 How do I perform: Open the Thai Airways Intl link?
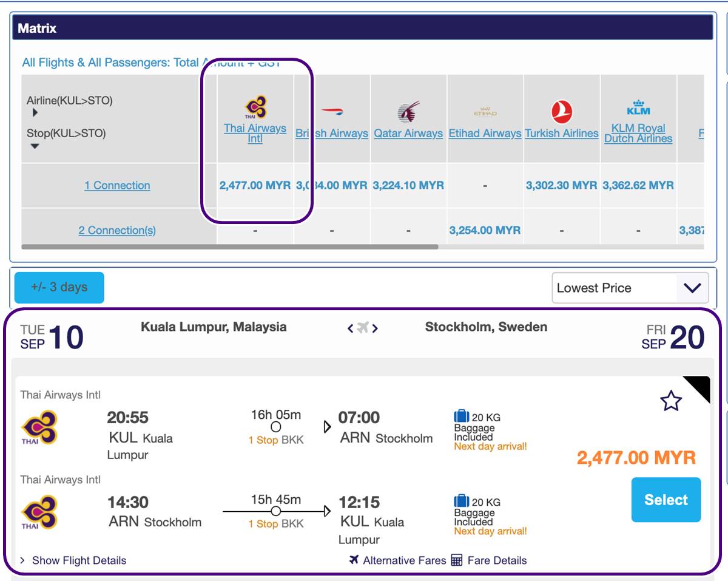tap(255, 134)
